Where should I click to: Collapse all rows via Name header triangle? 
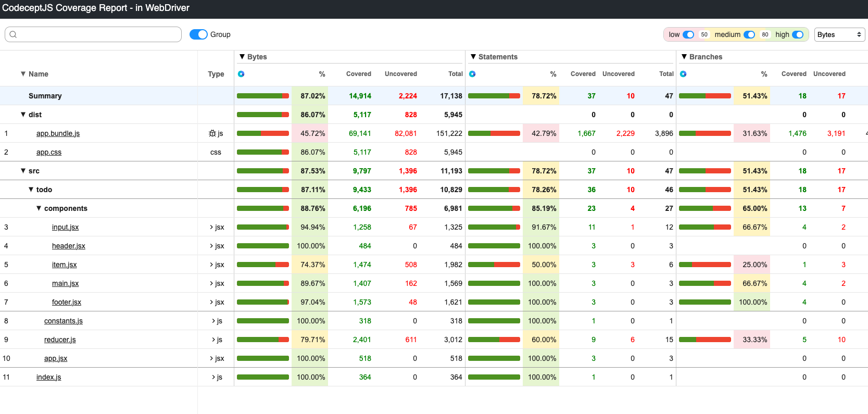click(23, 74)
